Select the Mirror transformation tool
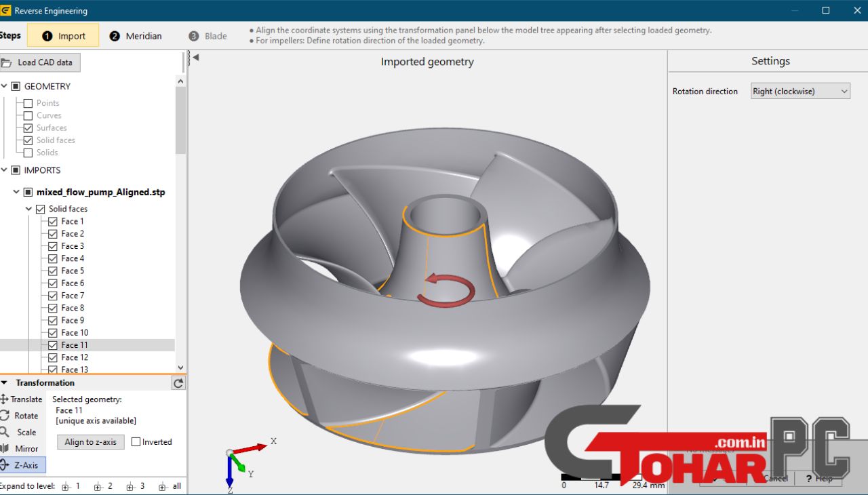The image size is (868, 495). (x=22, y=449)
